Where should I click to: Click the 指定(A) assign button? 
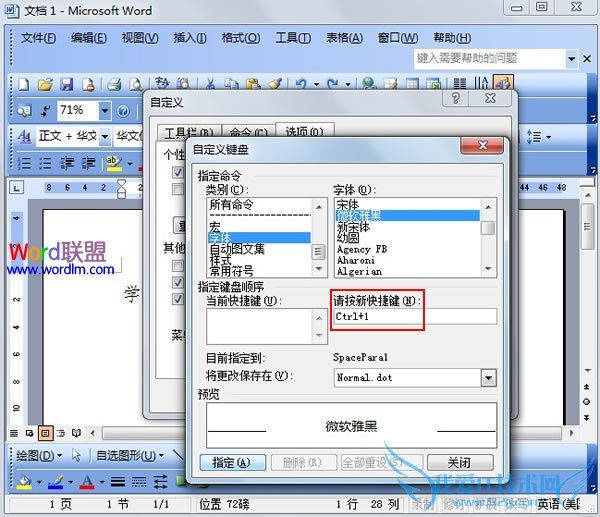point(233,463)
